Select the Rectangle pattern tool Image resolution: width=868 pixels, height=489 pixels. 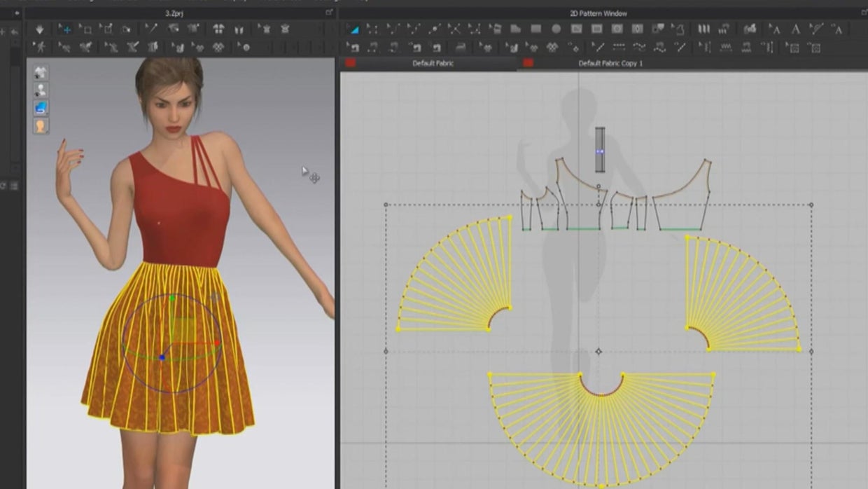point(536,30)
